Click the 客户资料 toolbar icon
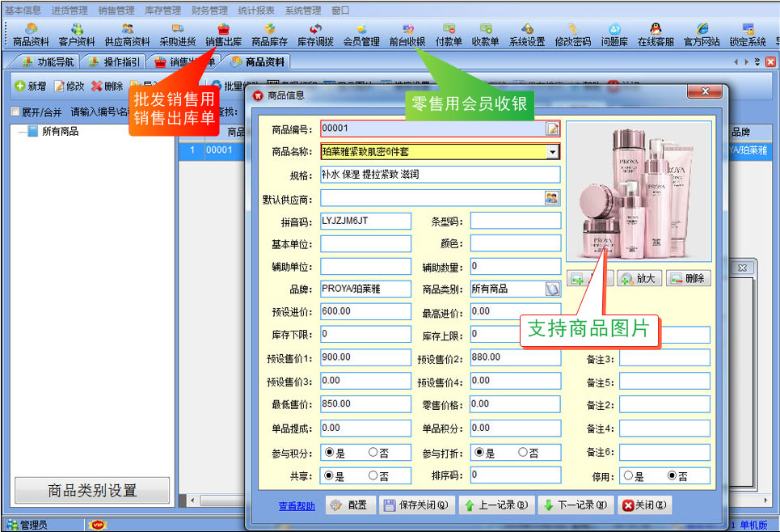780x532 pixels. (x=77, y=35)
